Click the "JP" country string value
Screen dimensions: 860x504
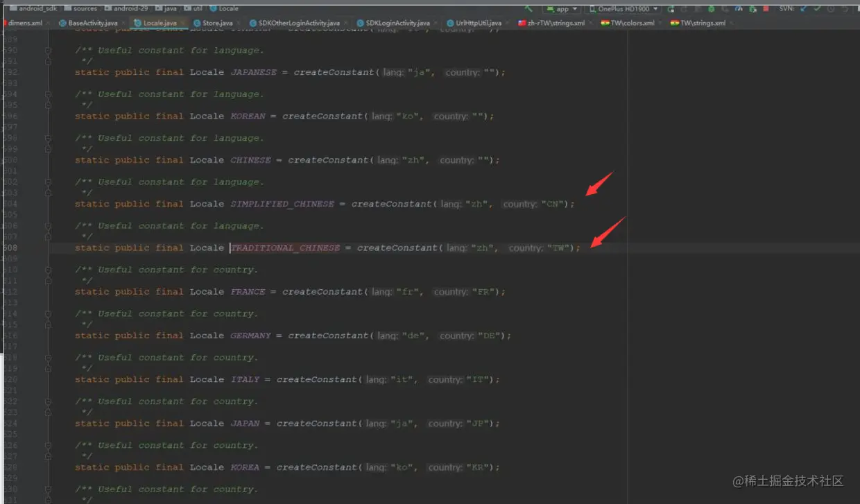(x=477, y=423)
